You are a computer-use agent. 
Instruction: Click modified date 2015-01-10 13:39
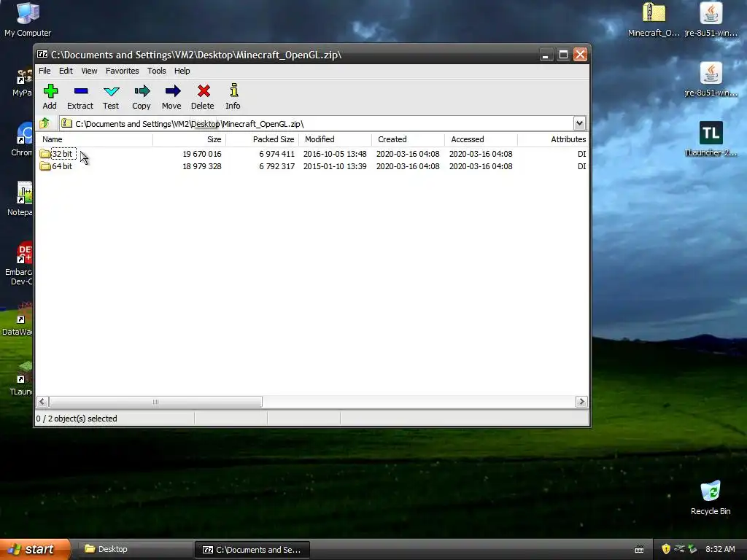335,166
